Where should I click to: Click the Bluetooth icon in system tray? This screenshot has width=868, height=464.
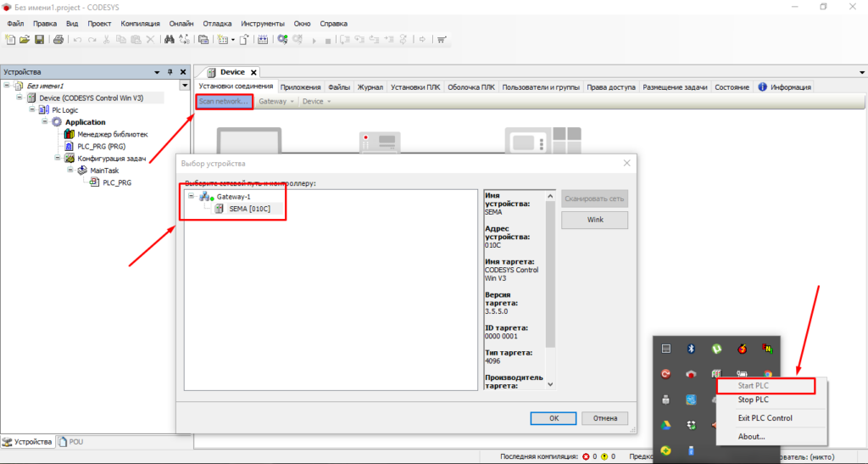tap(691, 349)
